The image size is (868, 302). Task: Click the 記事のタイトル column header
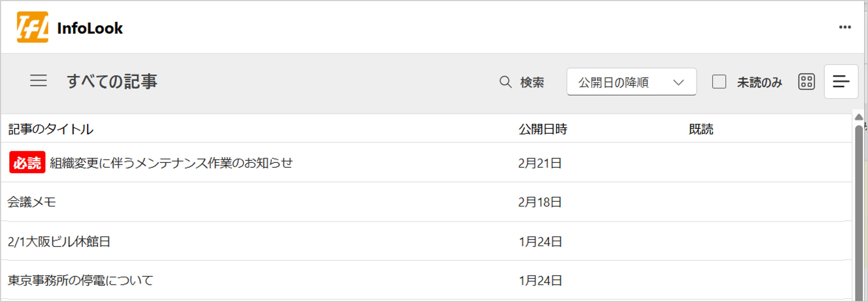tap(50, 129)
